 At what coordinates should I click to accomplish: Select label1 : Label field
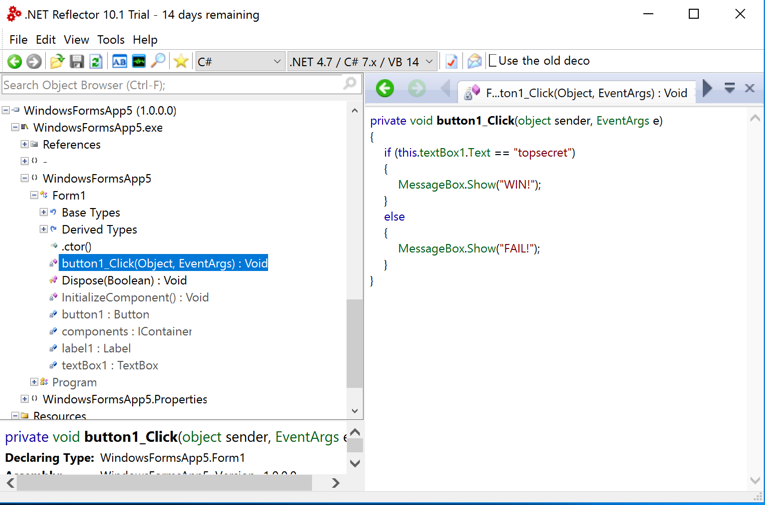(96, 348)
